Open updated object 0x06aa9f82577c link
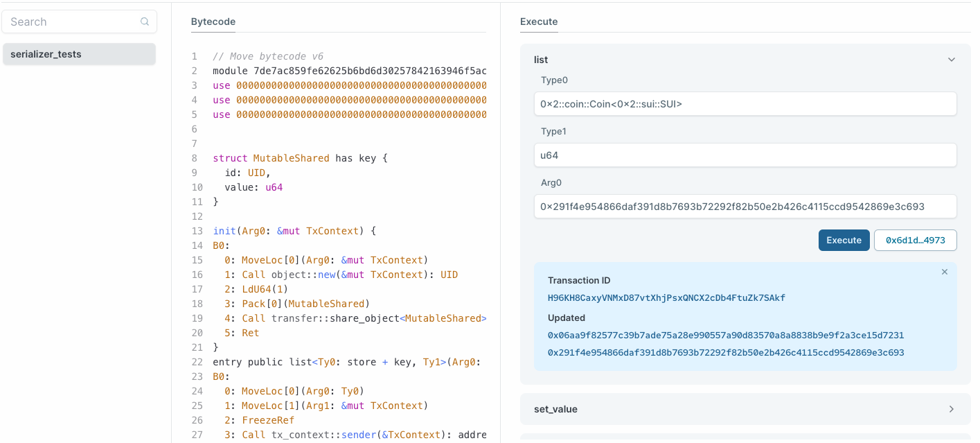 pos(726,336)
